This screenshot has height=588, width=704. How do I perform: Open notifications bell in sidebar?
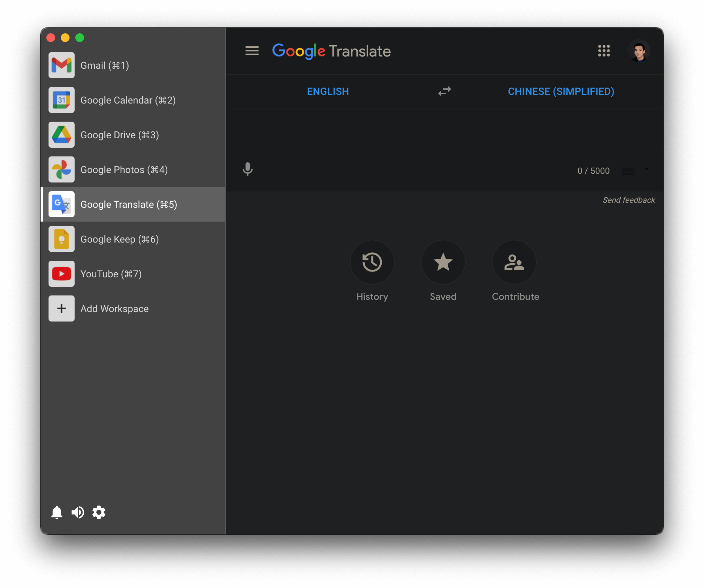[57, 512]
